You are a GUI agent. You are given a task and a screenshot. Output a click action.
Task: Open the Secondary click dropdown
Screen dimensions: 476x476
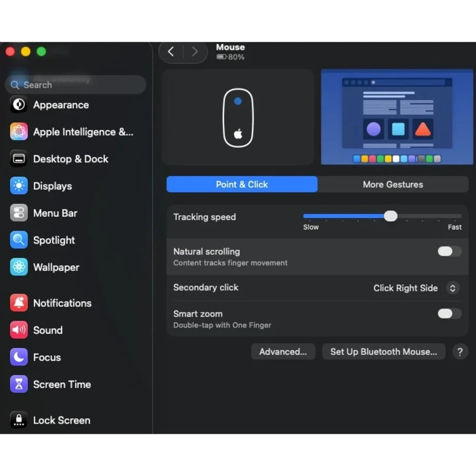pos(452,288)
